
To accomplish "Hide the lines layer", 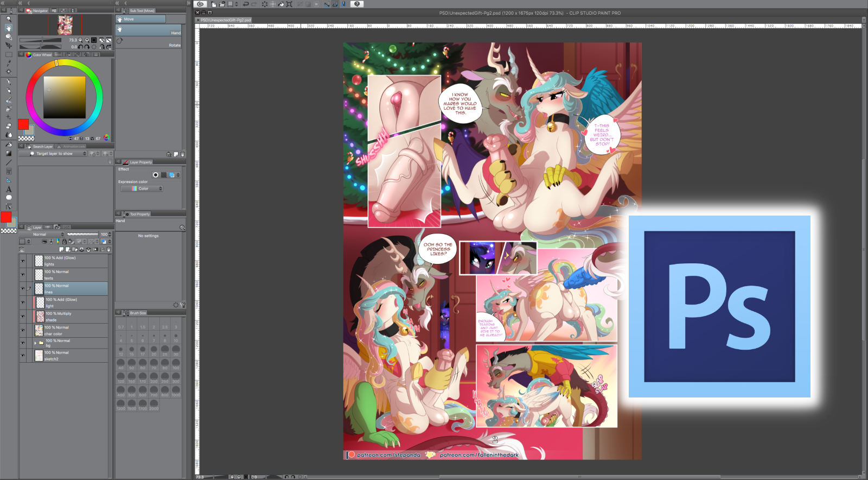I will point(23,289).
